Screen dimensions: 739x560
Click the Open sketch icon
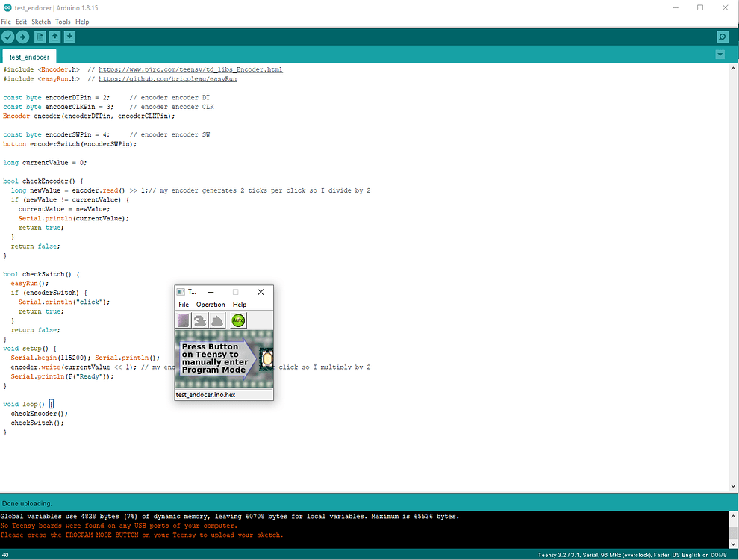coord(54,37)
